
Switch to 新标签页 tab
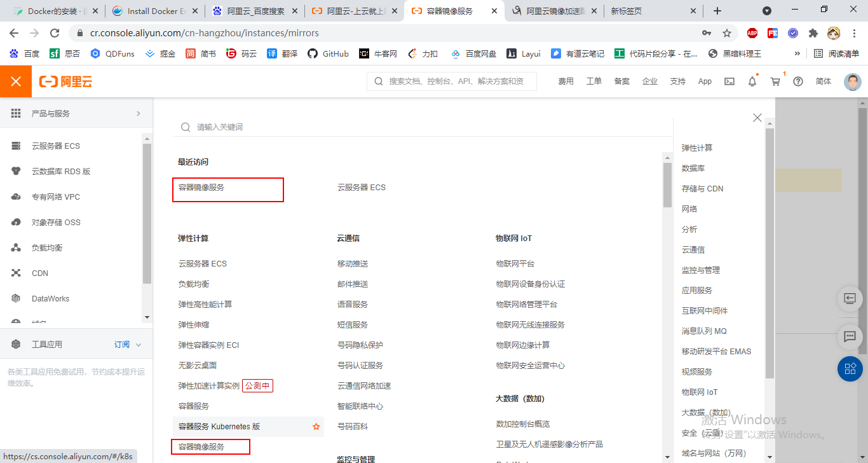(654, 11)
